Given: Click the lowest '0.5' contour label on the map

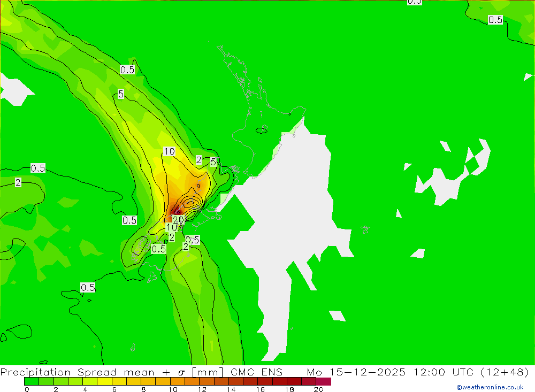Looking at the screenshot, I should point(88,288).
